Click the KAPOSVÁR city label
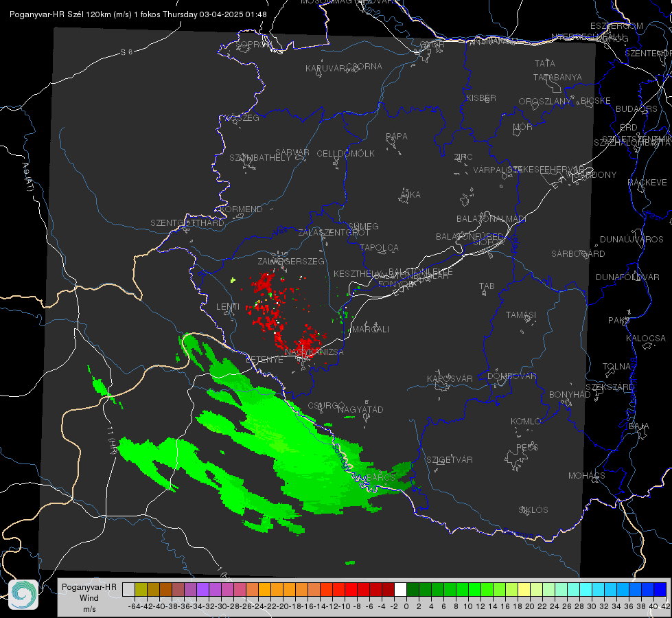 click(x=450, y=378)
